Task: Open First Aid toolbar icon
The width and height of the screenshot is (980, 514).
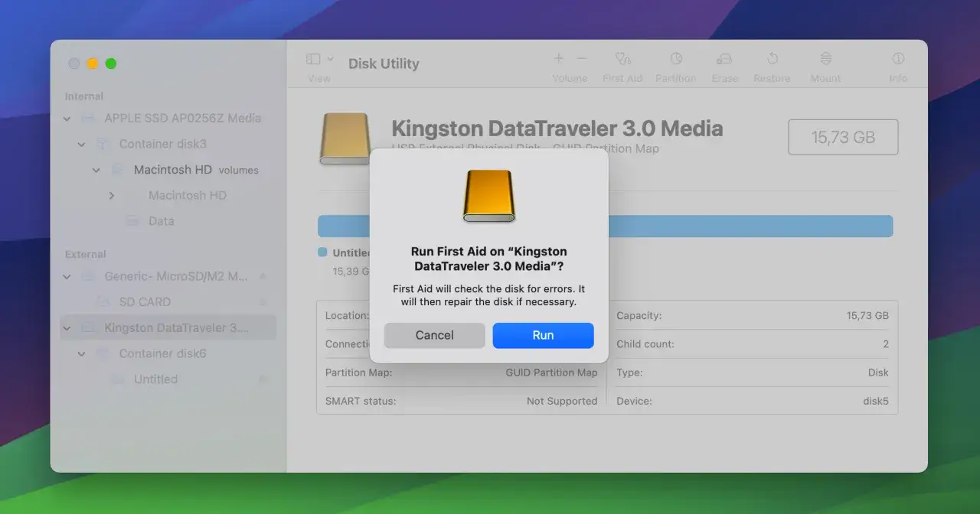Action: [x=622, y=59]
